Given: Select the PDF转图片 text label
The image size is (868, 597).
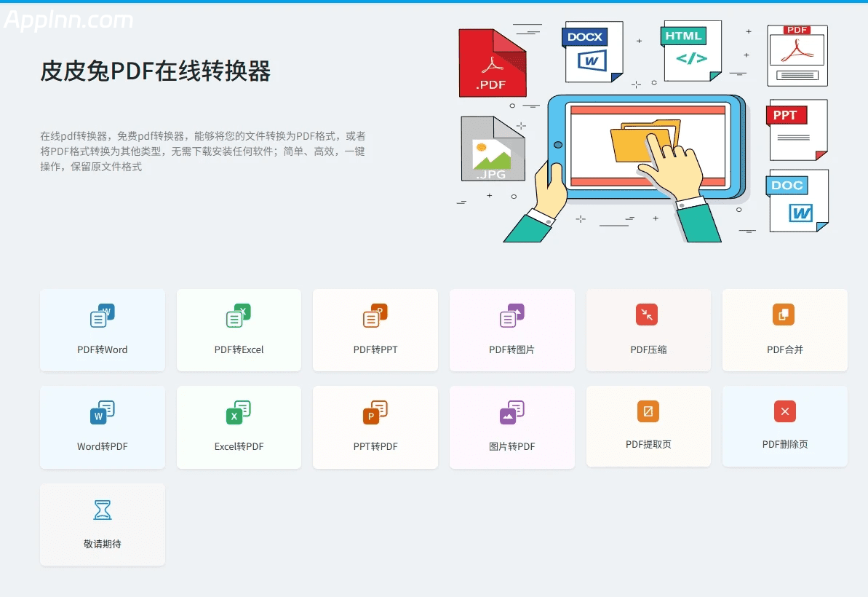Looking at the screenshot, I should (x=511, y=349).
